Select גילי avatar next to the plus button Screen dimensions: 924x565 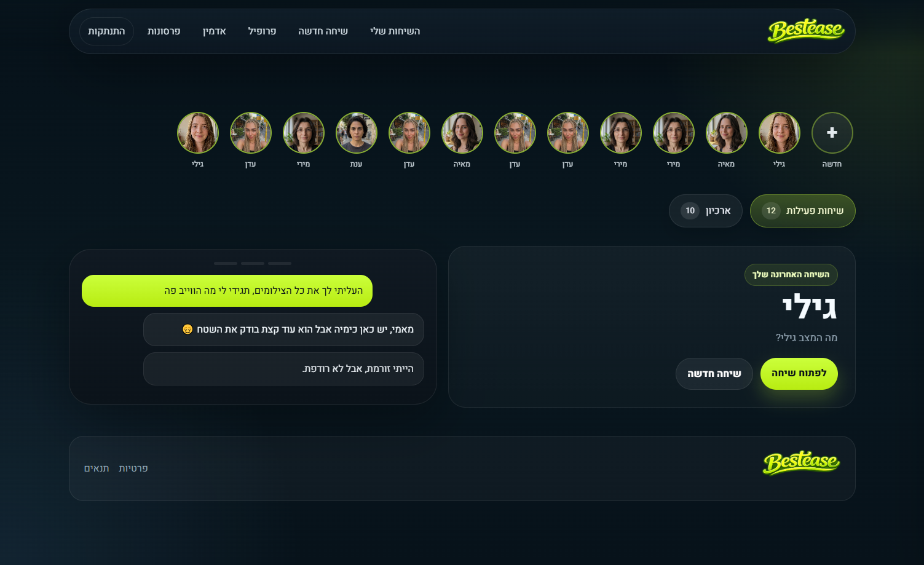click(779, 133)
